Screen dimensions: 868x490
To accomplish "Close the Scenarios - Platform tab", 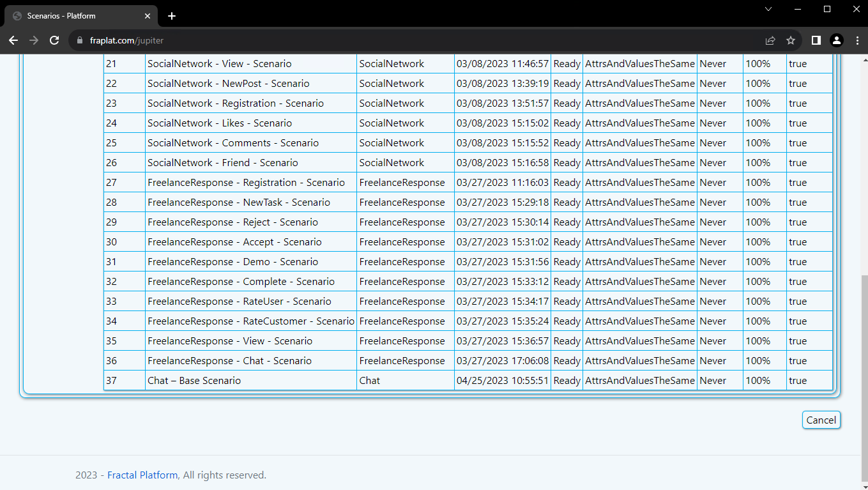I will 148,16.
